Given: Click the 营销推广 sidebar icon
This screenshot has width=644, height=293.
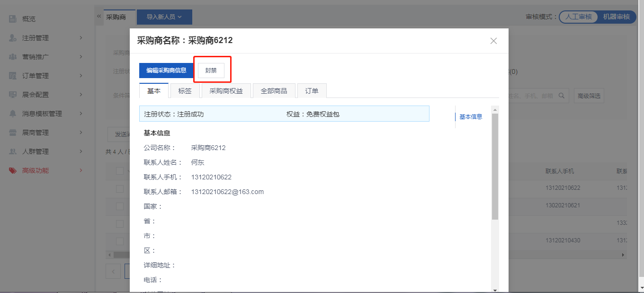Looking at the screenshot, I should coord(13,57).
